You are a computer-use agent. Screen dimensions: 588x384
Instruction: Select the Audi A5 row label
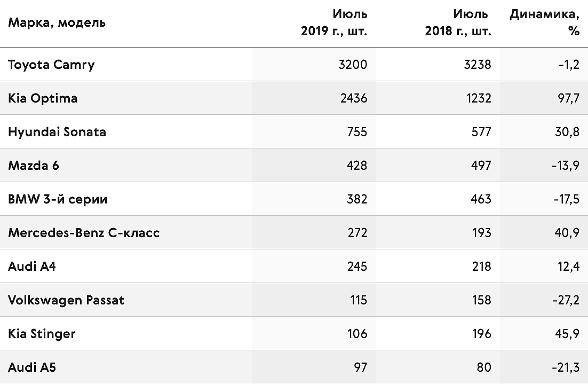pos(32,367)
